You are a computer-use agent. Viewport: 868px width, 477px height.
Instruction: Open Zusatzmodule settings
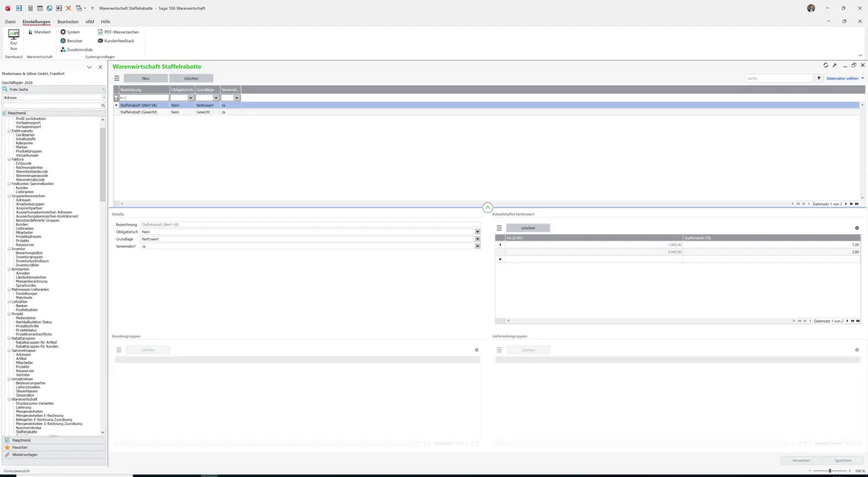[76, 49]
